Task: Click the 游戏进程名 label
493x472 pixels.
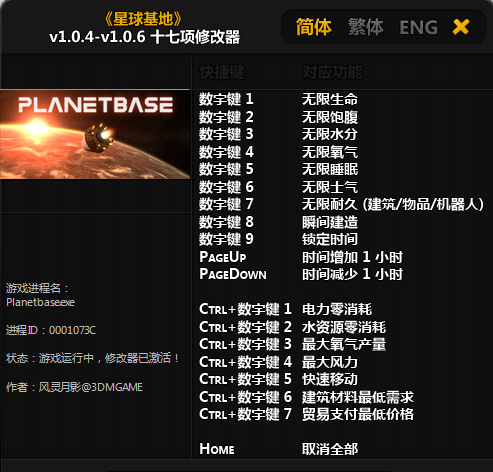Action: 37,288
